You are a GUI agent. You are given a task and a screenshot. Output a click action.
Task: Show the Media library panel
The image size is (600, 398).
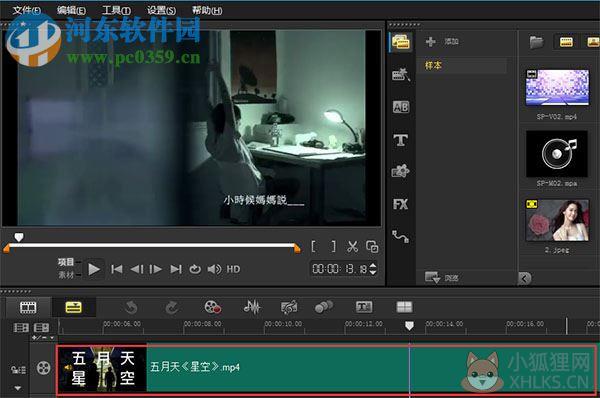coord(401,42)
